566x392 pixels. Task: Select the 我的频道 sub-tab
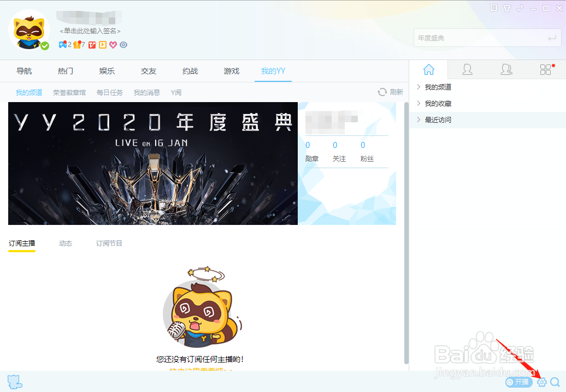click(29, 93)
